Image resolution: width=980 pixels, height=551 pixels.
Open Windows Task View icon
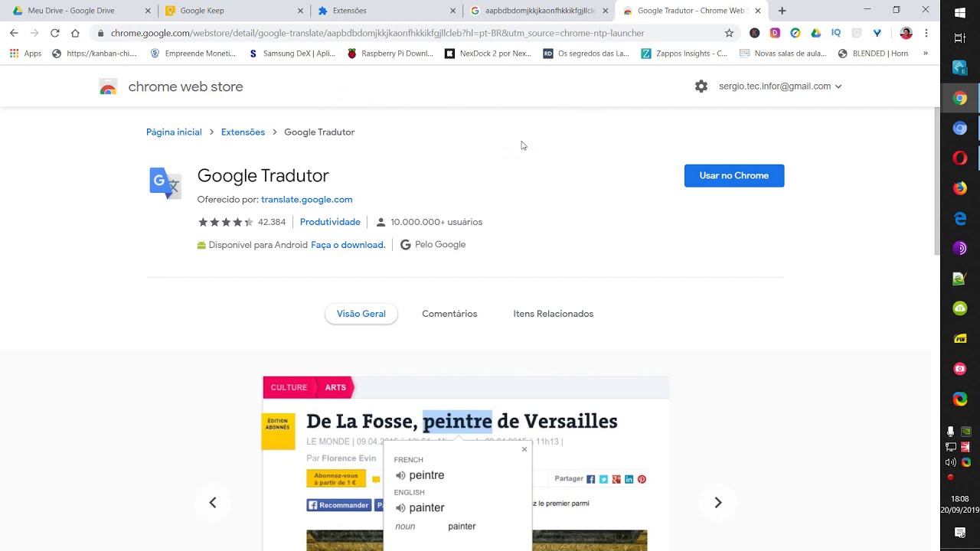960,38
